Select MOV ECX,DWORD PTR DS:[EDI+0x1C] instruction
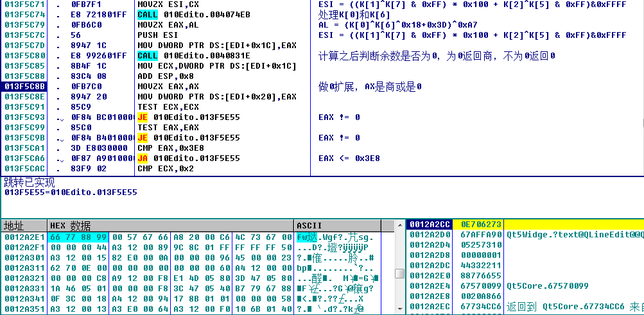 [x=217, y=66]
